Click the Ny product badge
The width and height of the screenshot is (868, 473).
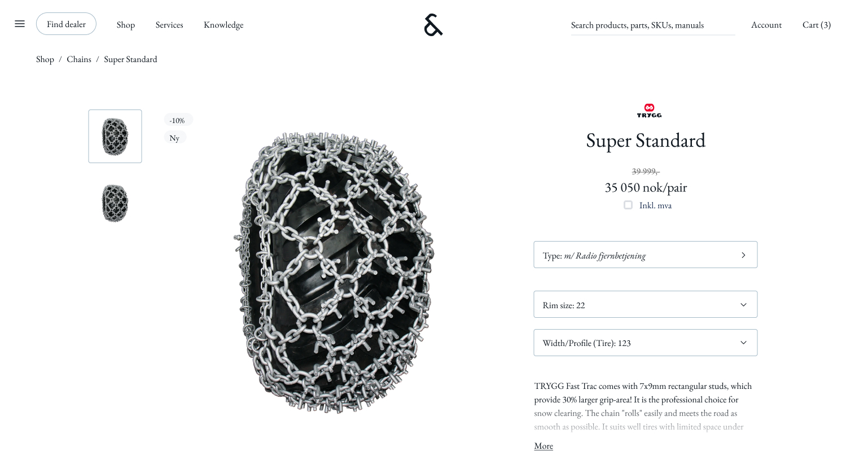174,138
